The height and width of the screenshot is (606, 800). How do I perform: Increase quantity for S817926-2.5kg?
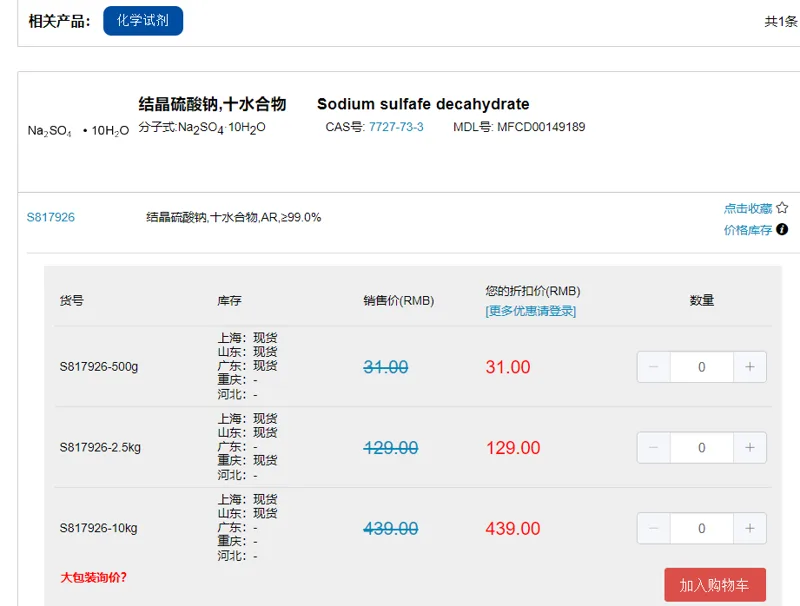749,447
